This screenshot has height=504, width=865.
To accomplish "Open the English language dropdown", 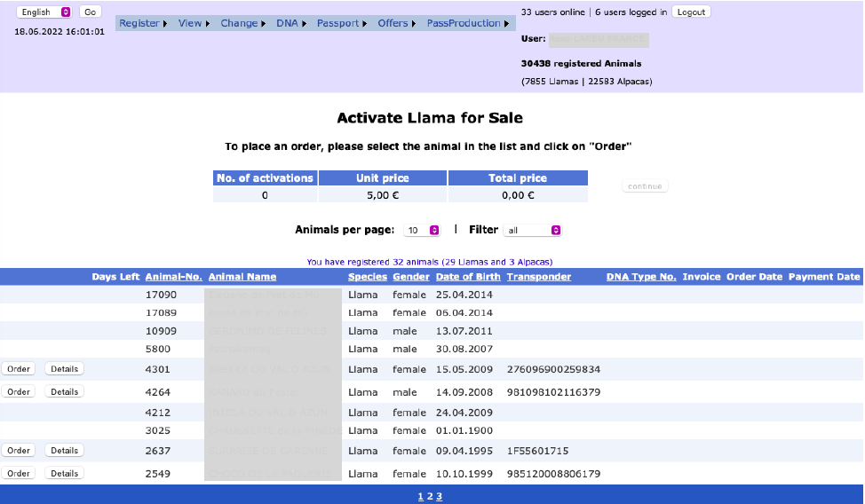I will point(44,12).
